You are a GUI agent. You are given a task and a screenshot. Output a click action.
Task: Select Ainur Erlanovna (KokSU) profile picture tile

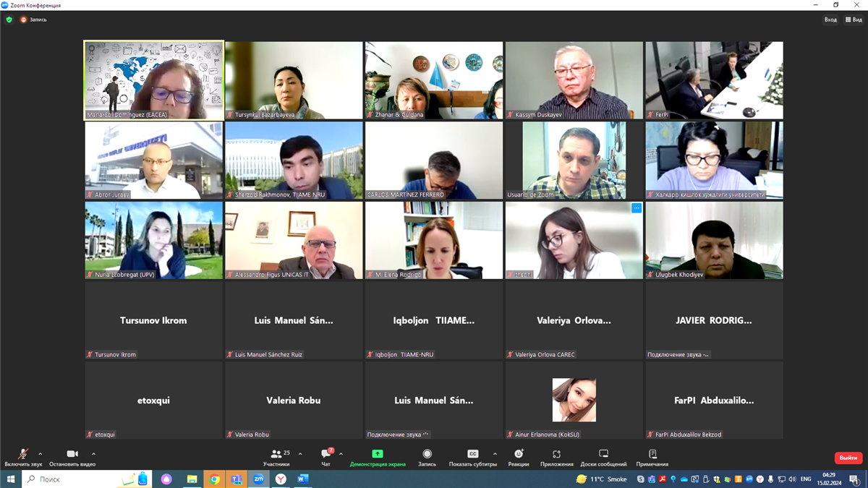coord(574,401)
